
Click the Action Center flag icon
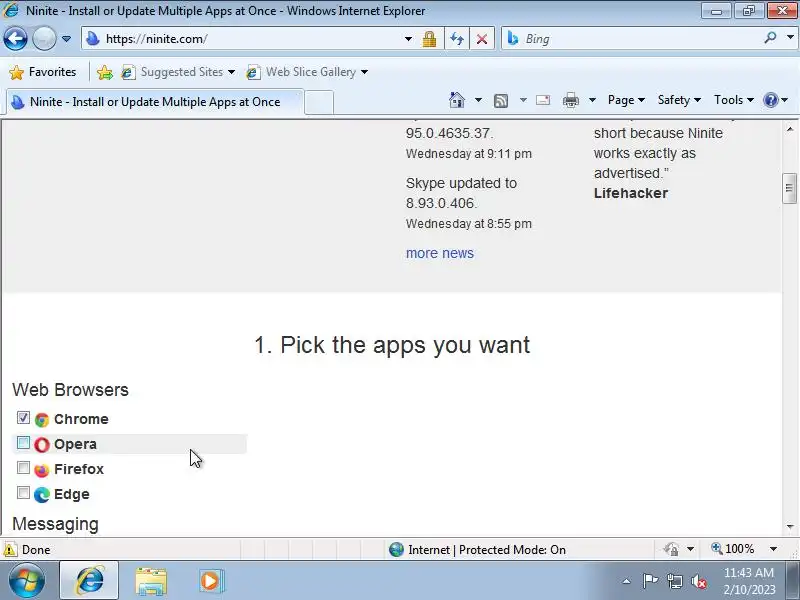pyautogui.click(x=649, y=581)
